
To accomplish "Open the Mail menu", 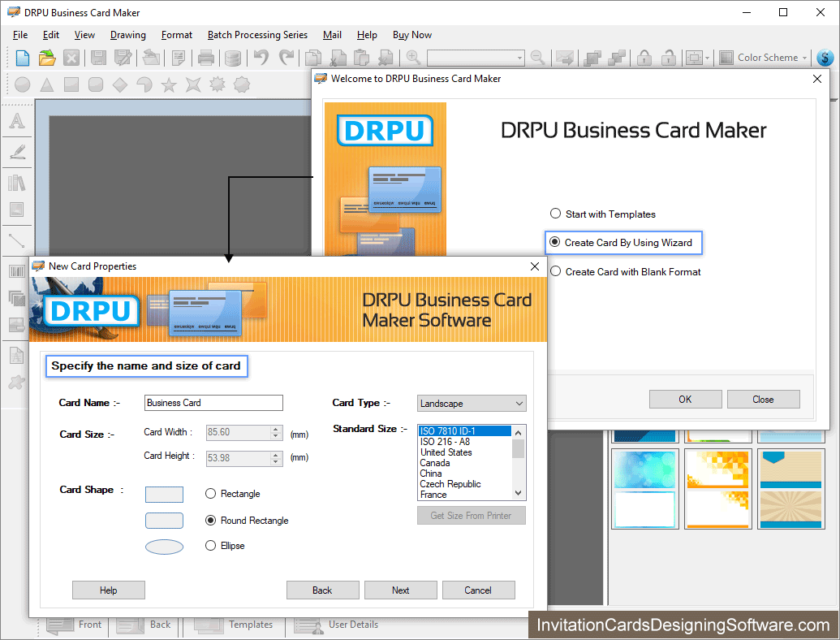I will coord(332,35).
